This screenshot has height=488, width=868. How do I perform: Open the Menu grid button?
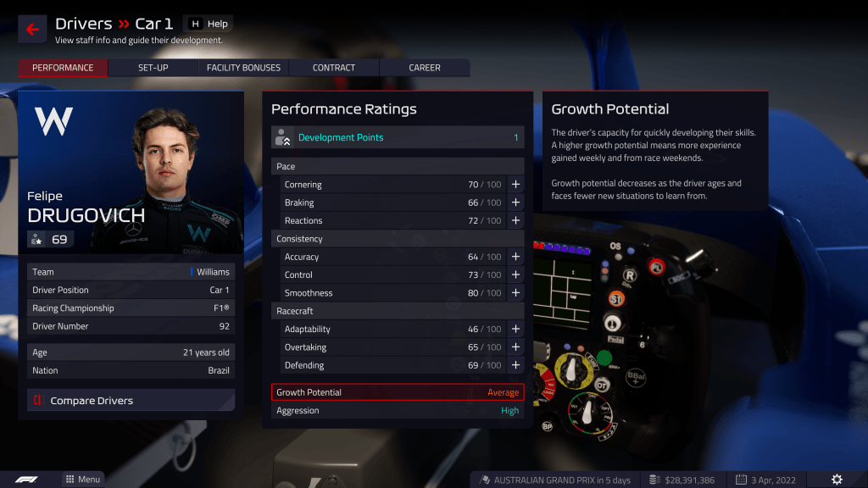pyautogui.click(x=82, y=480)
